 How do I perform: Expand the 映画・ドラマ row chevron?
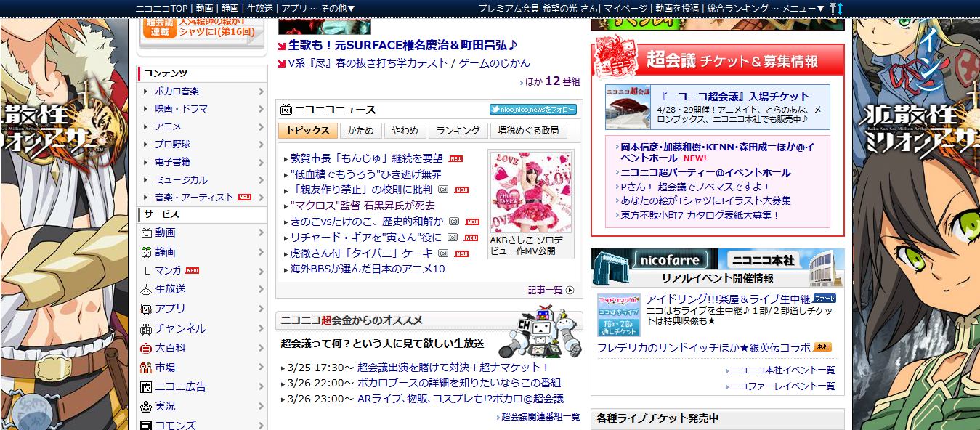click(261, 109)
